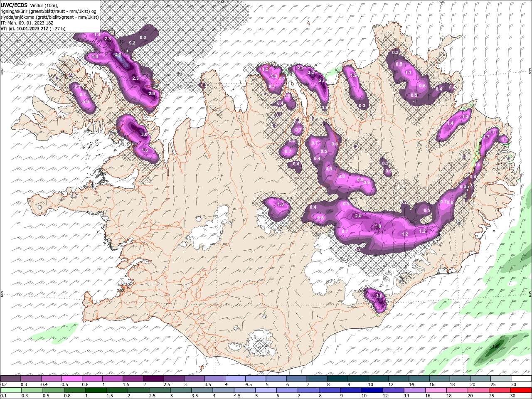This screenshot has height=399, width=532.
Task: Click the bright red 30+ rain legend swatch
Action: (x=520, y=390)
